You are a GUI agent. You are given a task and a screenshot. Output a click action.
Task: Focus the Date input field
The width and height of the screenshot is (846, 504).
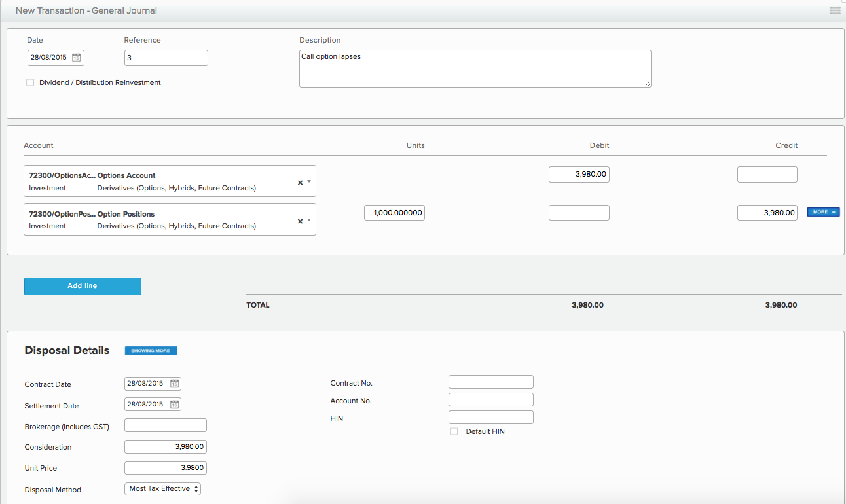pos(56,58)
